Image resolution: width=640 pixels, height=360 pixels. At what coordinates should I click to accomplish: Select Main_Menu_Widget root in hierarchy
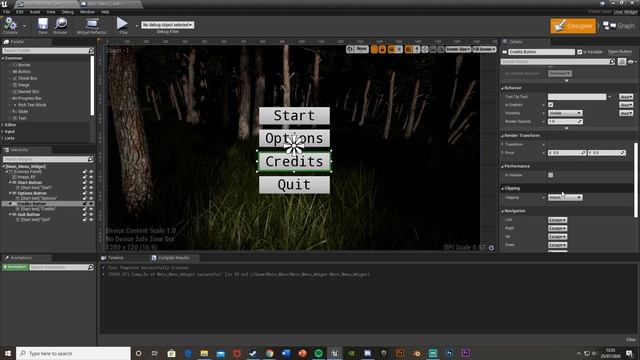click(26, 167)
